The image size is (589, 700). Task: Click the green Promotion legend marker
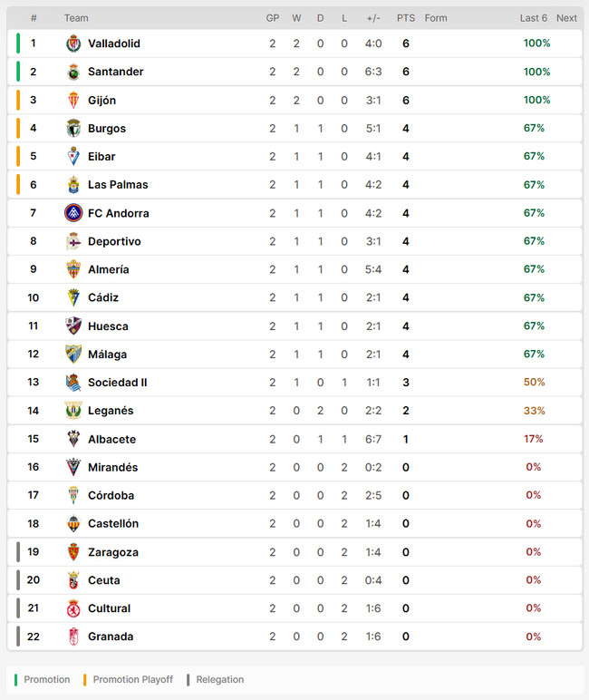pyautogui.click(x=15, y=679)
